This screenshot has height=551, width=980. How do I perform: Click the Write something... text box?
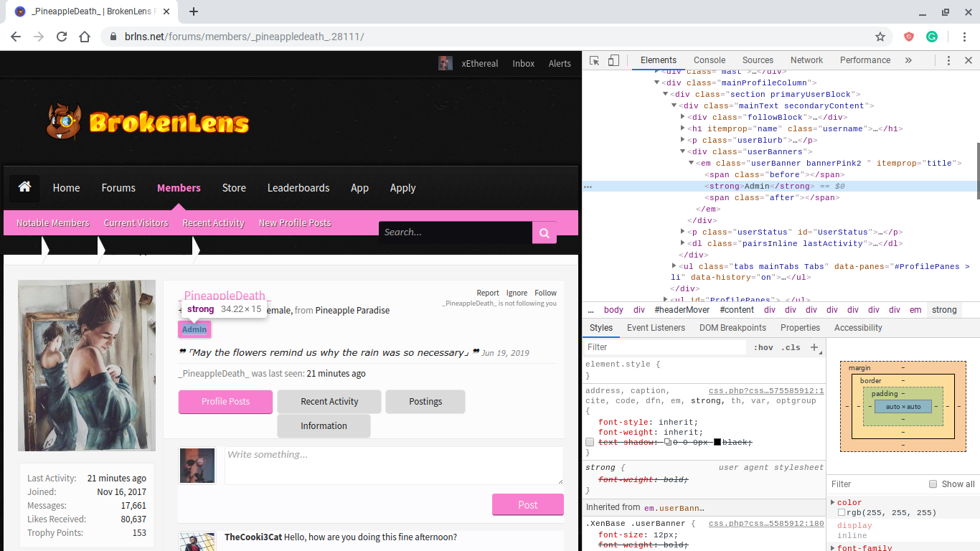[394, 466]
